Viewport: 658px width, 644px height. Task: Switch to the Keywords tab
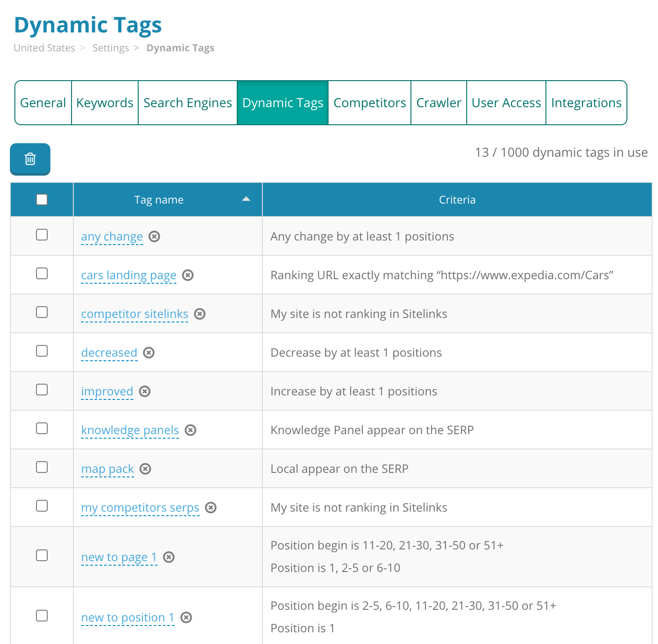pyautogui.click(x=104, y=103)
